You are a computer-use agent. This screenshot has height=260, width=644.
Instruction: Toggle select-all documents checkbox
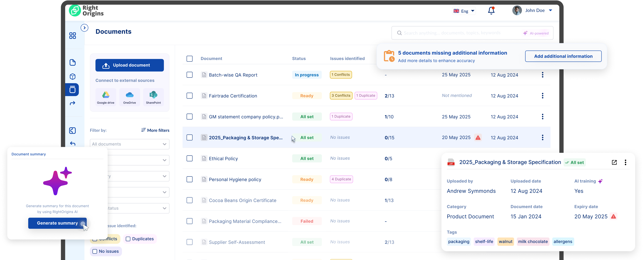(190, 59)
